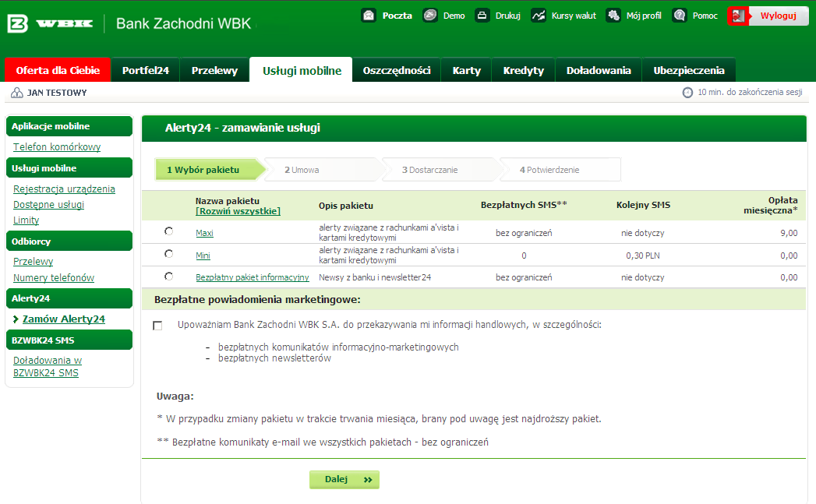
Task: Click the Pomoc header text
Action: pos(705,16)
